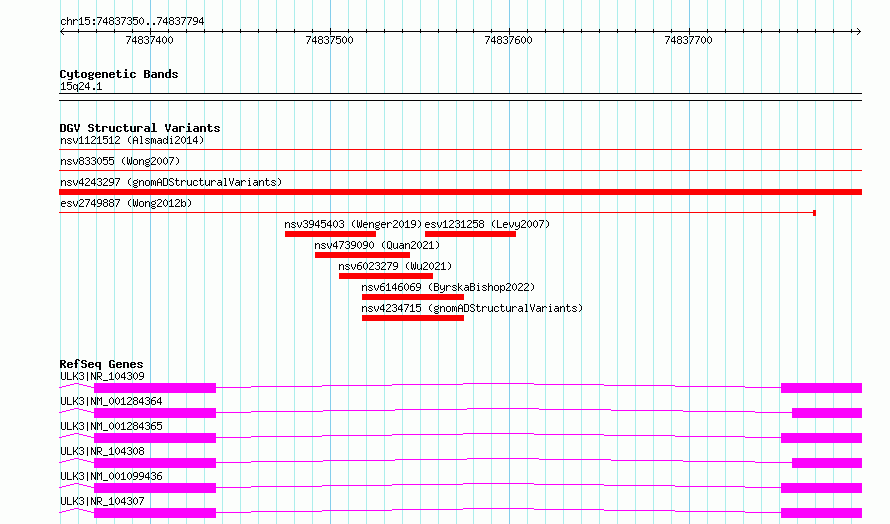Open nsv4243297 (gnomADStructuralVariants) full-width variant label
This screenshot has width=890, height=524.
(171, 182)
